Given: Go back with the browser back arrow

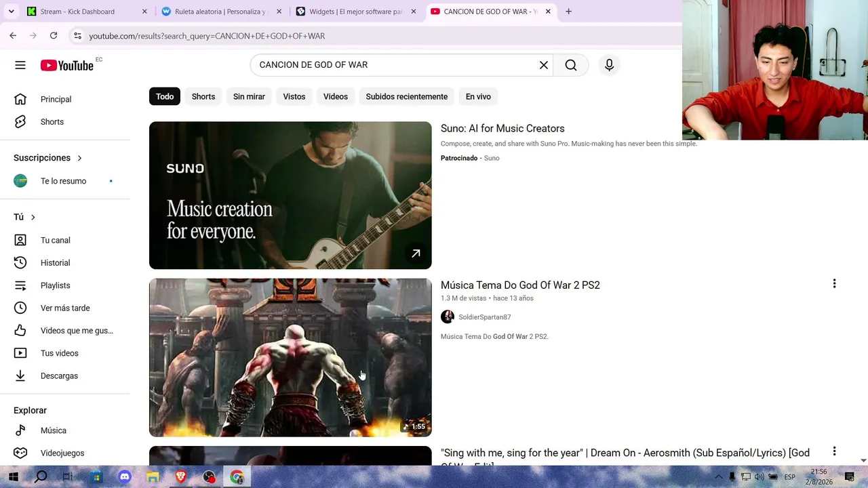Looking at the screenshot, I should click(x=13, y=35).
